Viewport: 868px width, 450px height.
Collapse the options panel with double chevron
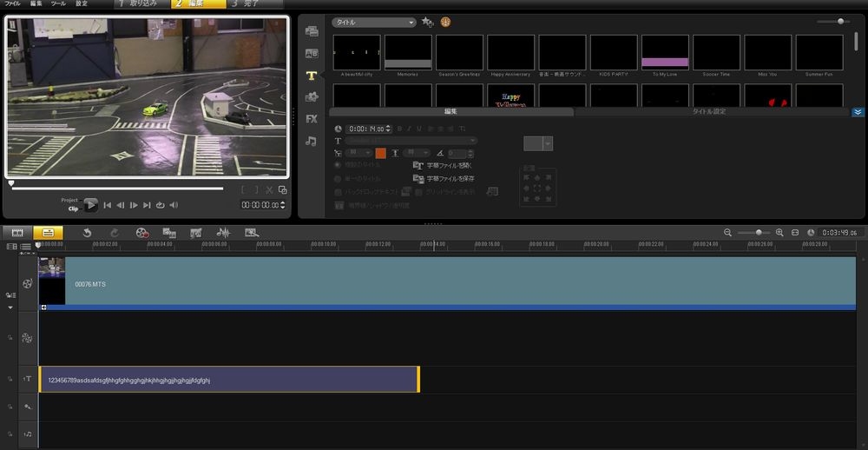[858, 112]
